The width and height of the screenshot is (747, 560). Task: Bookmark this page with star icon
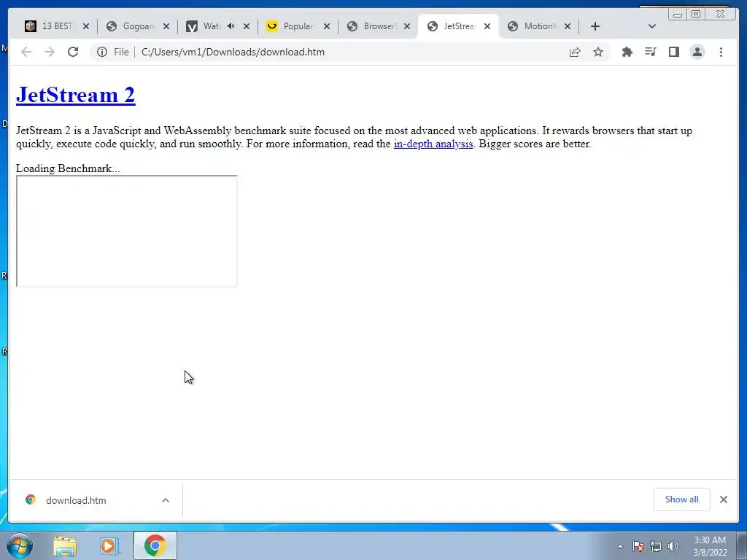[598, 52]
